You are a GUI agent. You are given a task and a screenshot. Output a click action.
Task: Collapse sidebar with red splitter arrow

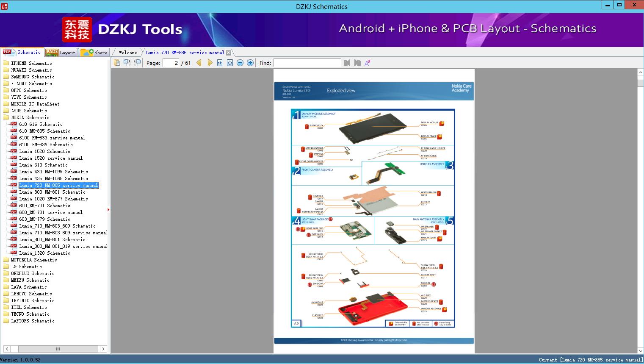pos(109,210)
